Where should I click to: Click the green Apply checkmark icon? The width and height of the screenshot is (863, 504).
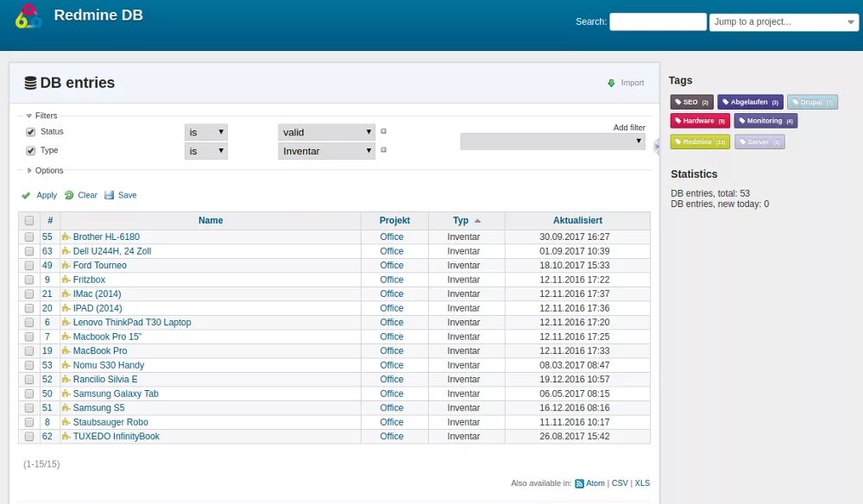click(x=26, y=195)
